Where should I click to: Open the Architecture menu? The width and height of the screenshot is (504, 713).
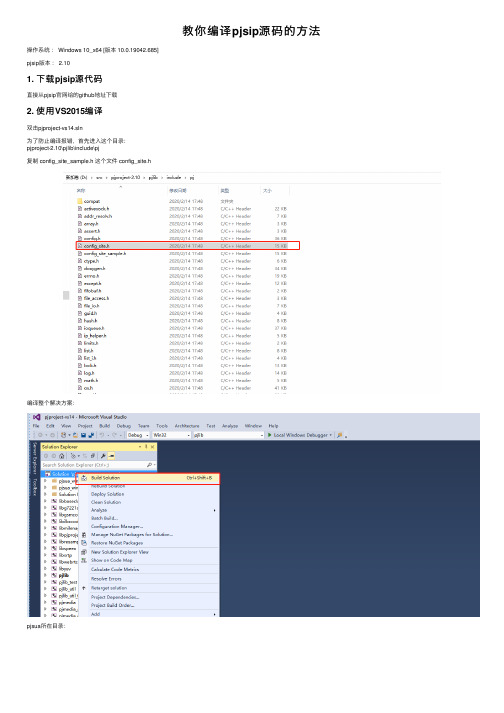click(x=187, y=426)
